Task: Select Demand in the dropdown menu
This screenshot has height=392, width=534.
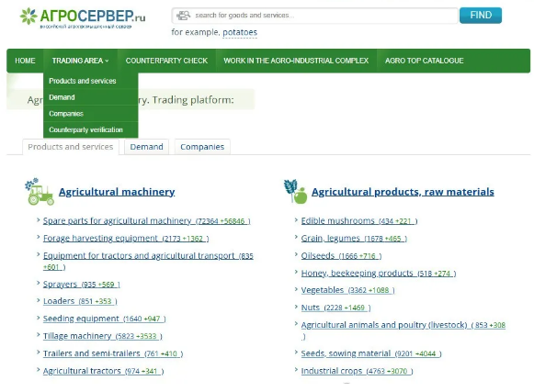Action: click(x=91, y=97)
